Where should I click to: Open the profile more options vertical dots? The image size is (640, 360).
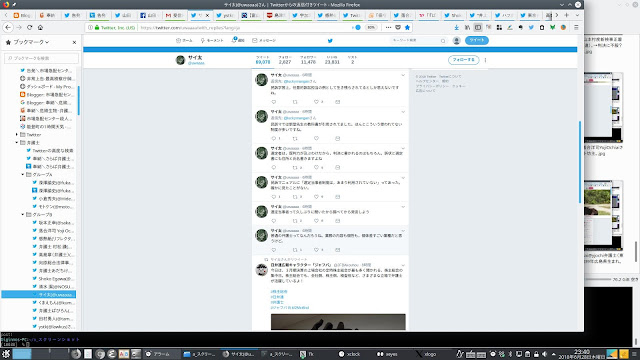click(485, 60)
